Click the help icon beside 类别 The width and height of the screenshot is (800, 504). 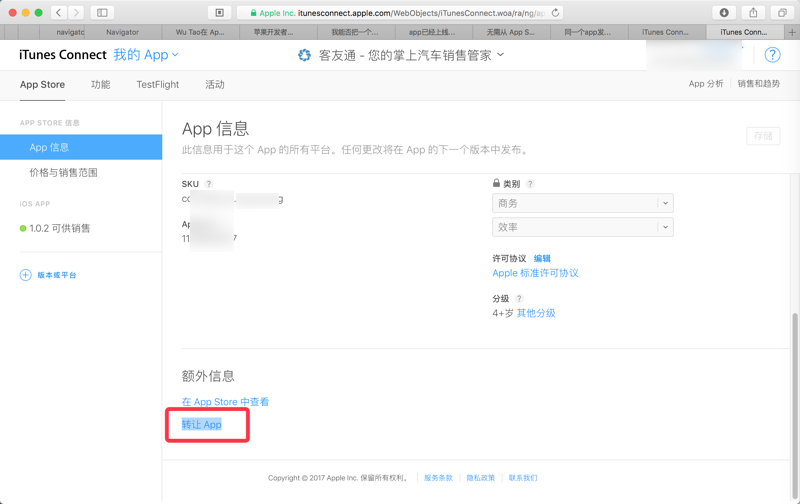pyautogui.click(x=530, y=184)
